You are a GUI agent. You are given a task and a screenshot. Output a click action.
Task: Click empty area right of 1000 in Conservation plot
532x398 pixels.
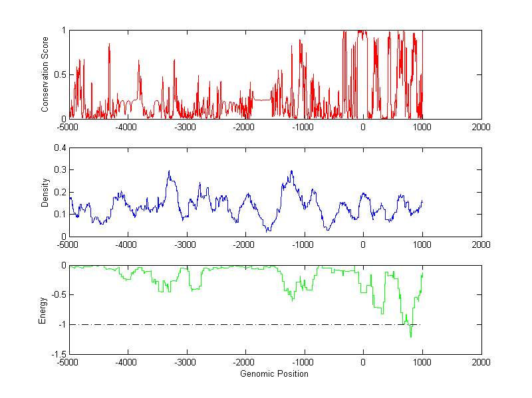click(452, 73)
